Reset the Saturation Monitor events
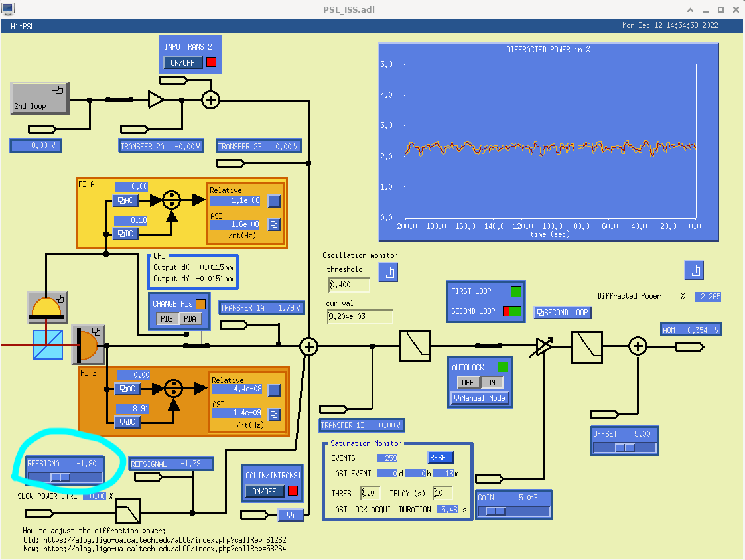This screenshot has height=560, width=745. [440, 458]
